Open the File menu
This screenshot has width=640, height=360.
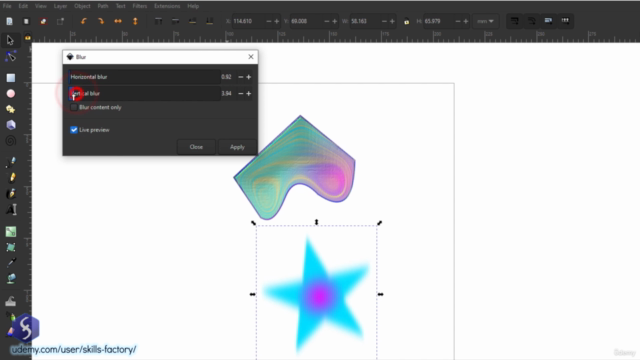(7, 6)
